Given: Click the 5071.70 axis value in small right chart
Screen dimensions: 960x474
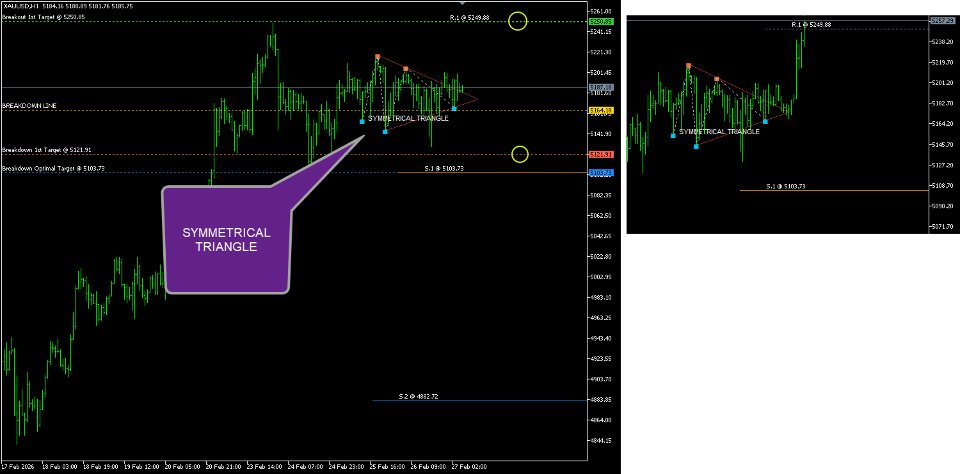Looking at the screenshot, I should click(942, 227).
